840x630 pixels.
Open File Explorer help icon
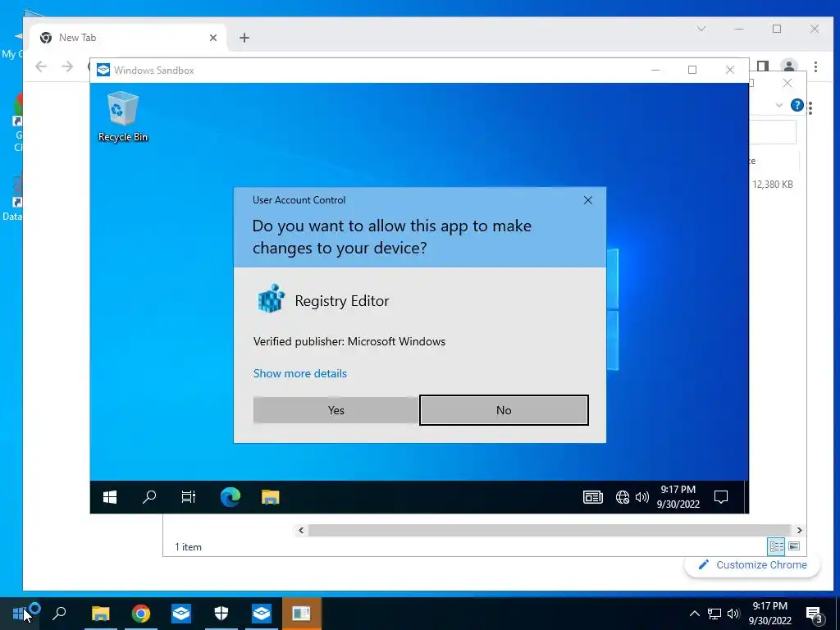pos(797,105)
